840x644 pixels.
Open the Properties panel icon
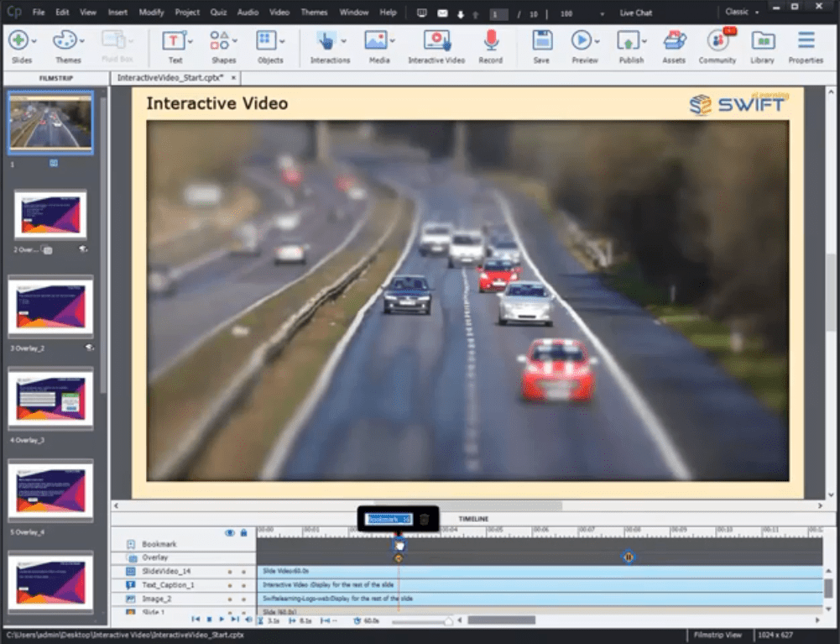(806, 40)
